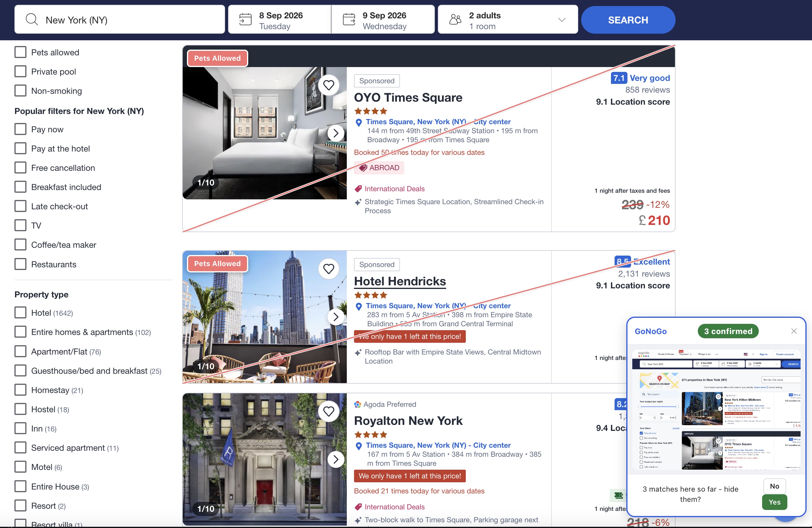The width and height of the screenshot is (812, 528).
Task: Enable the Late check-out filter
Action: click(x=20, y=206)
